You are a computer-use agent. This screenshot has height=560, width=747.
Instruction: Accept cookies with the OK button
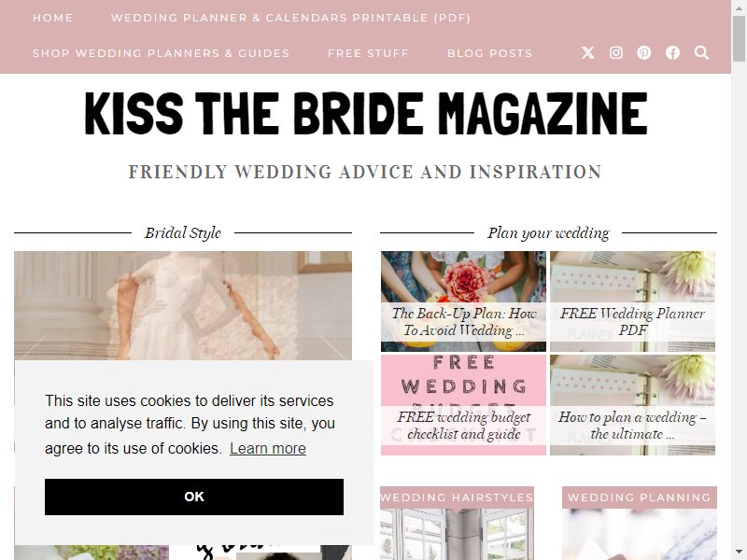194,497
